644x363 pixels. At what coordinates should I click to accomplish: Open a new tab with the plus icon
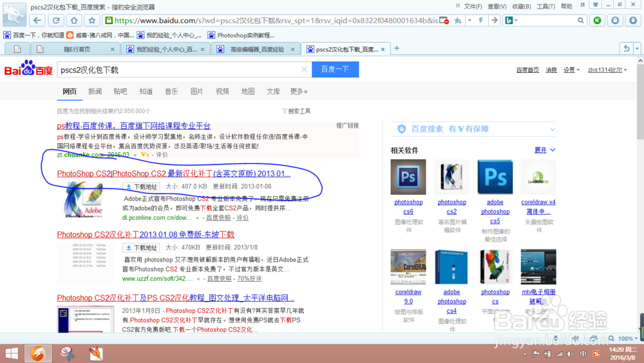[397, 48]
